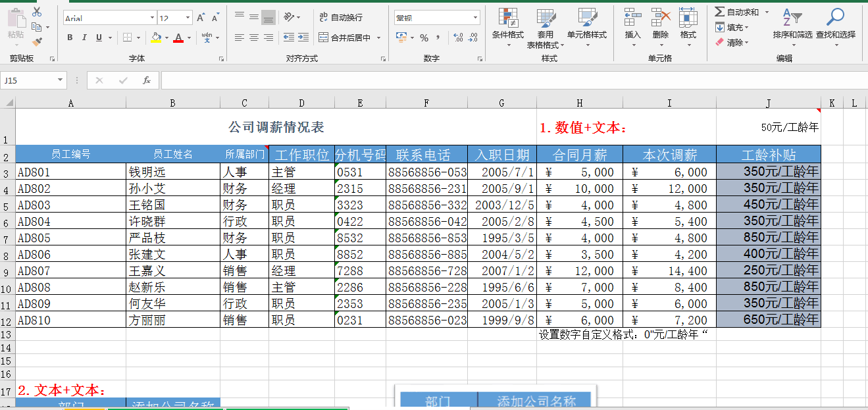Click the increase decimal icon
Viewport: 868px width, 410px height.
(458, 38)
